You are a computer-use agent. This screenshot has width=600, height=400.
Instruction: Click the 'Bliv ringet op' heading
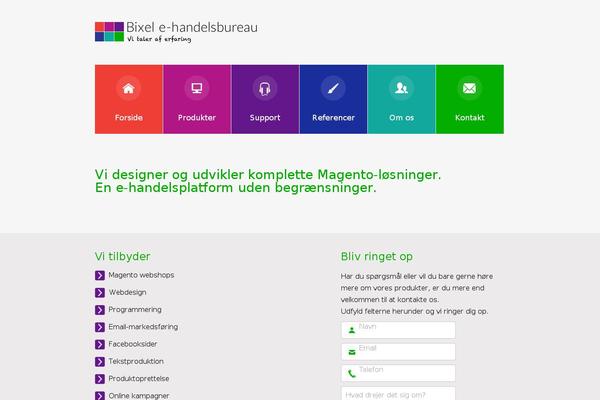pyautogui.click(x=377, y=256)
